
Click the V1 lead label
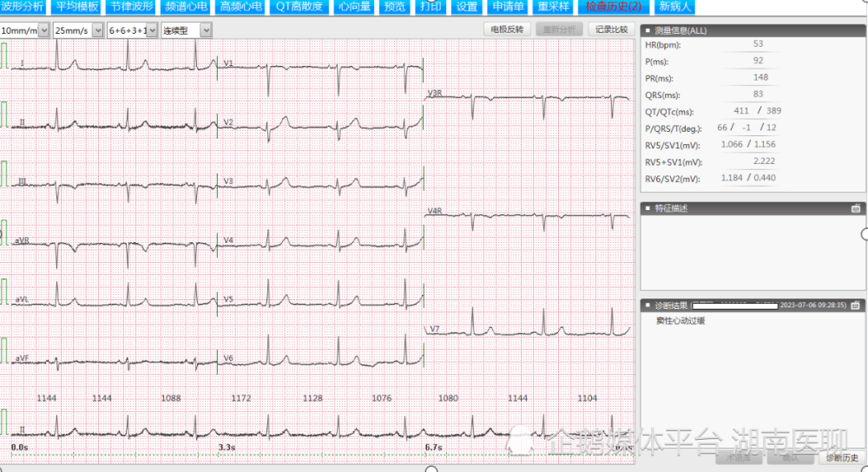point(228,63)
